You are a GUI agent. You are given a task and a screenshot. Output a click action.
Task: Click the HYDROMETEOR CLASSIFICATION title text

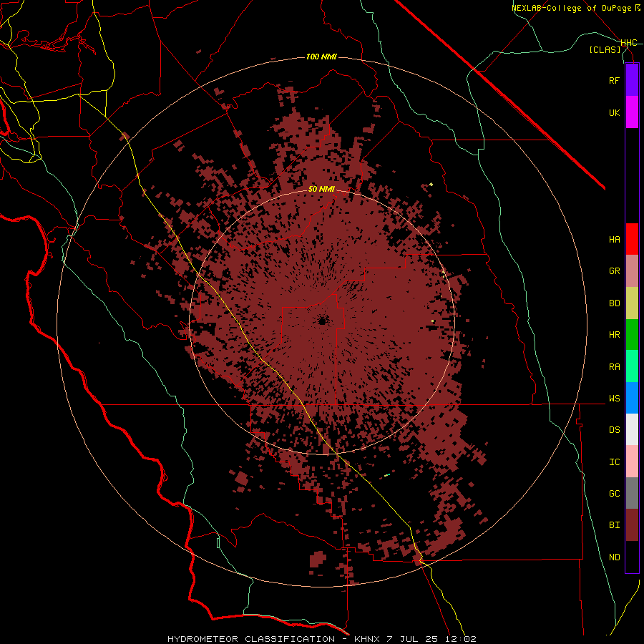[x=251, y=639]
